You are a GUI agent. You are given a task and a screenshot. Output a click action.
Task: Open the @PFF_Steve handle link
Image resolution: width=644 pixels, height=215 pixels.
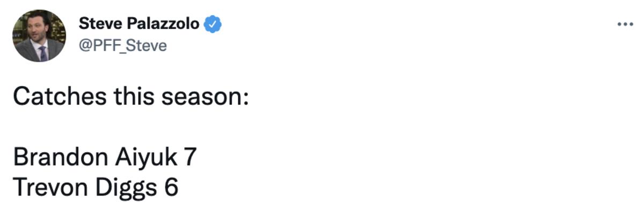click(x=123, y=46)
